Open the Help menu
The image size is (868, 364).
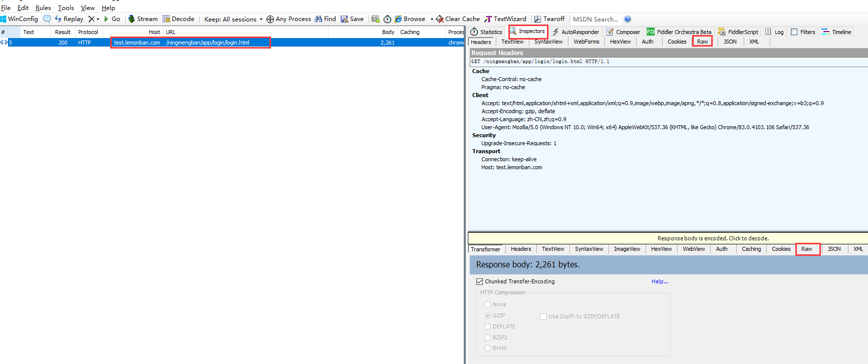coord(108,8)
